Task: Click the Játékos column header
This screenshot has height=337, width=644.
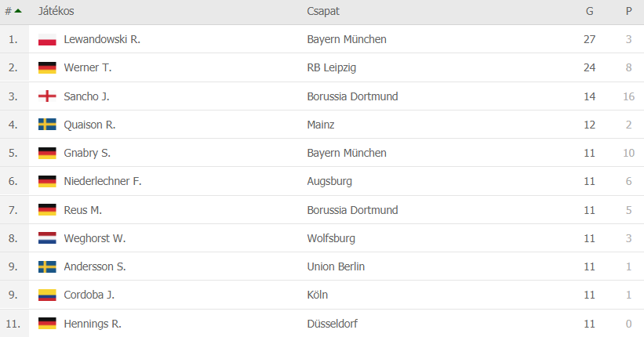Action: 56,11
